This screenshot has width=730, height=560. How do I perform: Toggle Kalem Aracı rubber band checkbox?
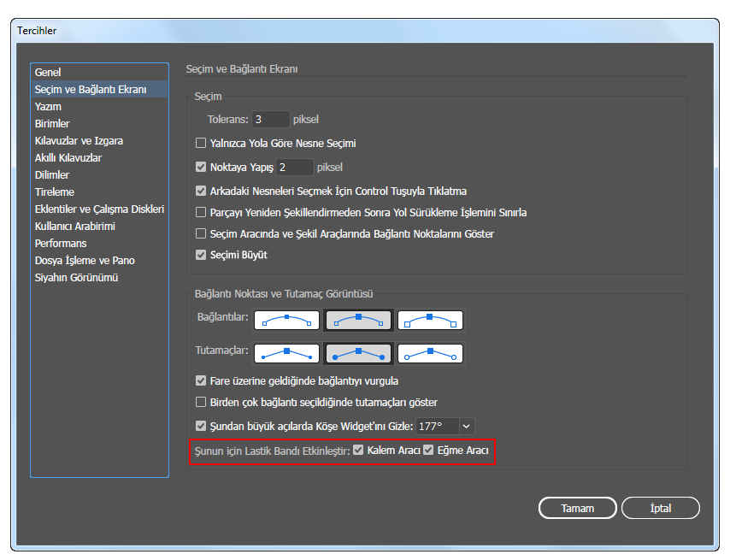pyautogui.click(x=358, y=450)
